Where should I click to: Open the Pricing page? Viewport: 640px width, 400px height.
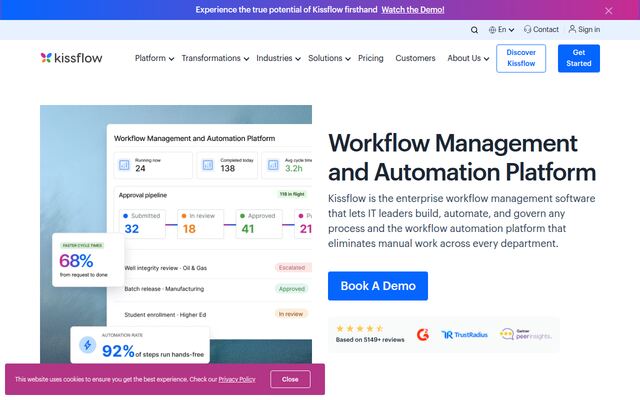371,58
